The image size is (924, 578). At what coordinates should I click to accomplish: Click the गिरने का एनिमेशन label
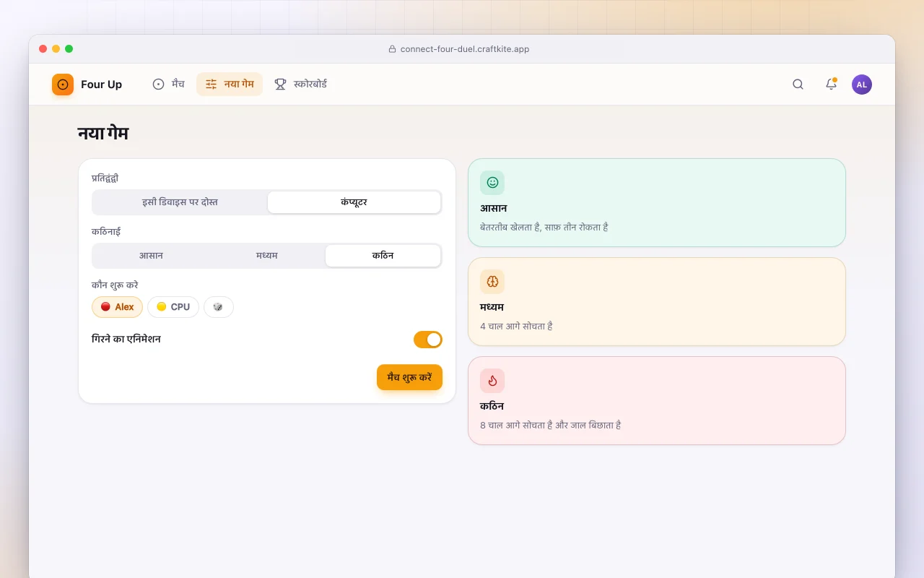126,340
